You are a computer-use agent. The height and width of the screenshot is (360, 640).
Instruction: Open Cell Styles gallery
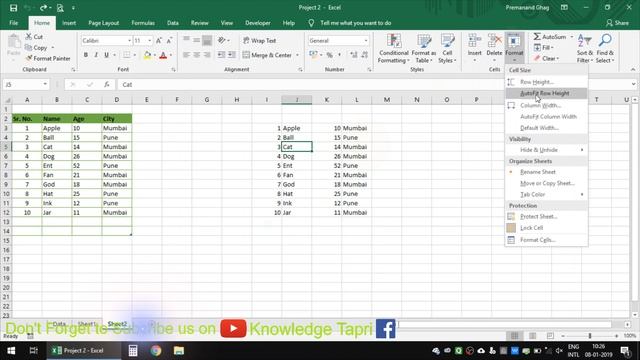click(447, 49)
